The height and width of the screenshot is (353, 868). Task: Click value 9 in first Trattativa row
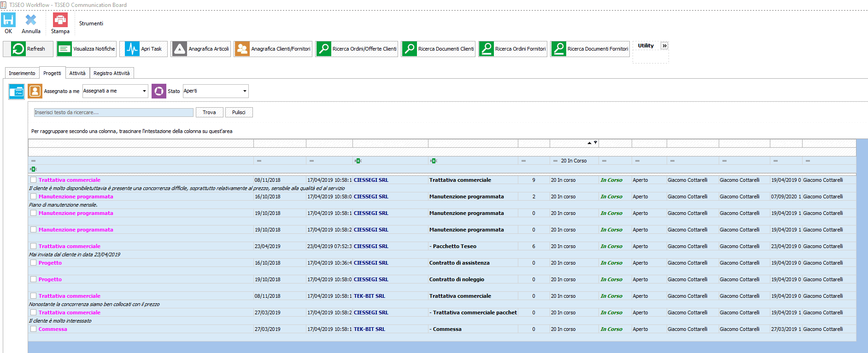pos(534,180)
